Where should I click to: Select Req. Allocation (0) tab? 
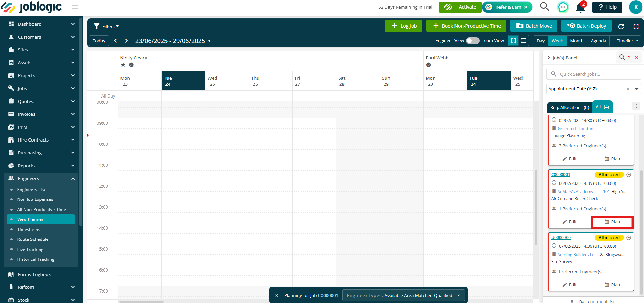click(x=570, y=107)
